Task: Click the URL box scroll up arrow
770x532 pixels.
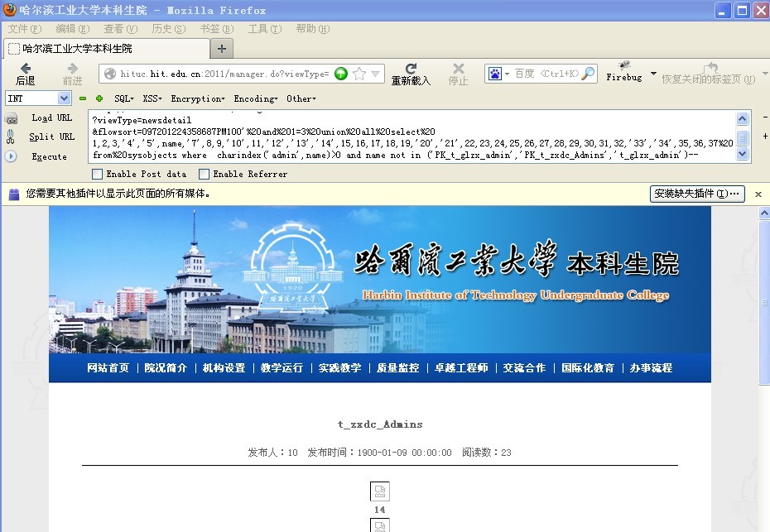Action: click(x=743, y=118)
